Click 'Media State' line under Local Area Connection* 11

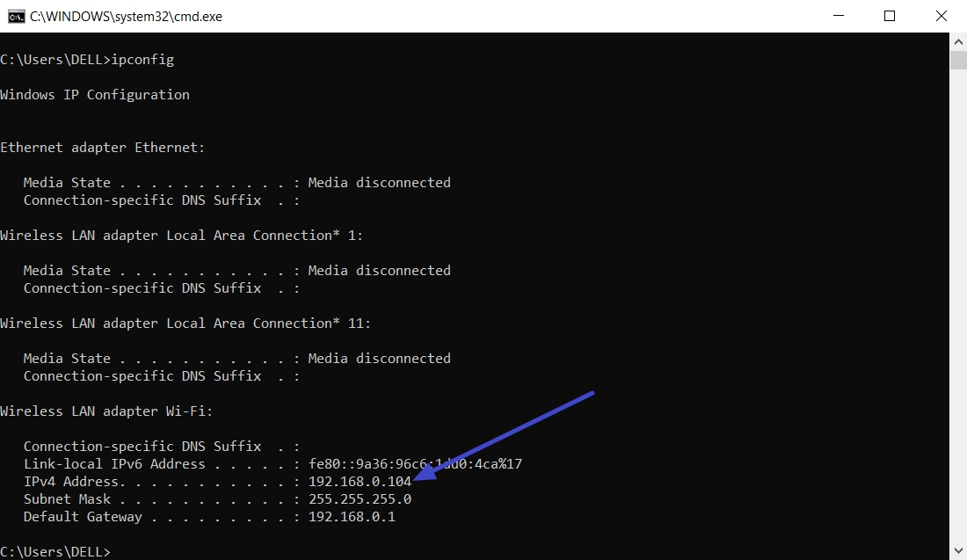(x=236, y=359)
